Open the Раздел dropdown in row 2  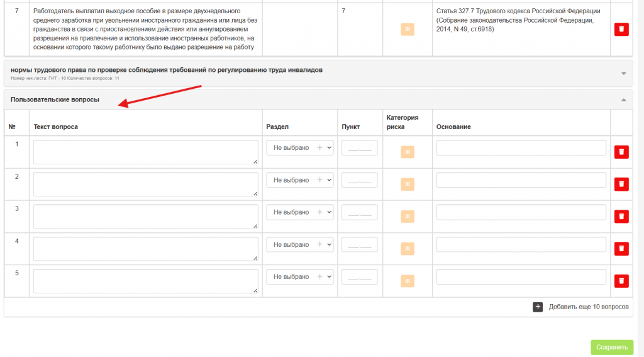pyautogui.click(x=300, y=179)
